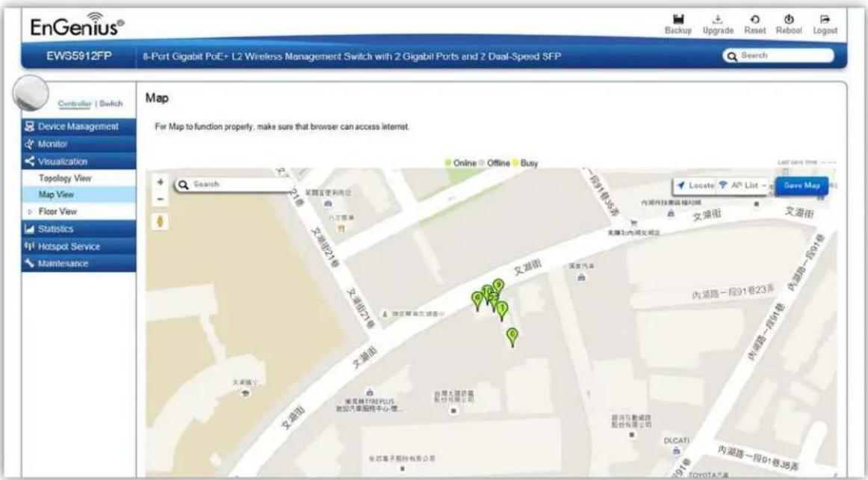Click the DUCATI shop label on the map

coord(677,440)
